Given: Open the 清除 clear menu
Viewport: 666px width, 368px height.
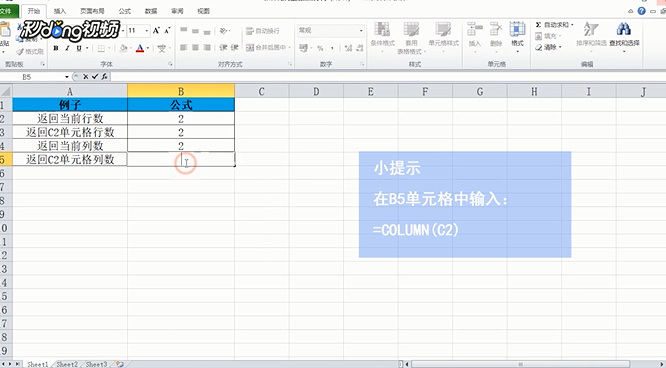Looking at the screenshot, I should coord(548,47).
